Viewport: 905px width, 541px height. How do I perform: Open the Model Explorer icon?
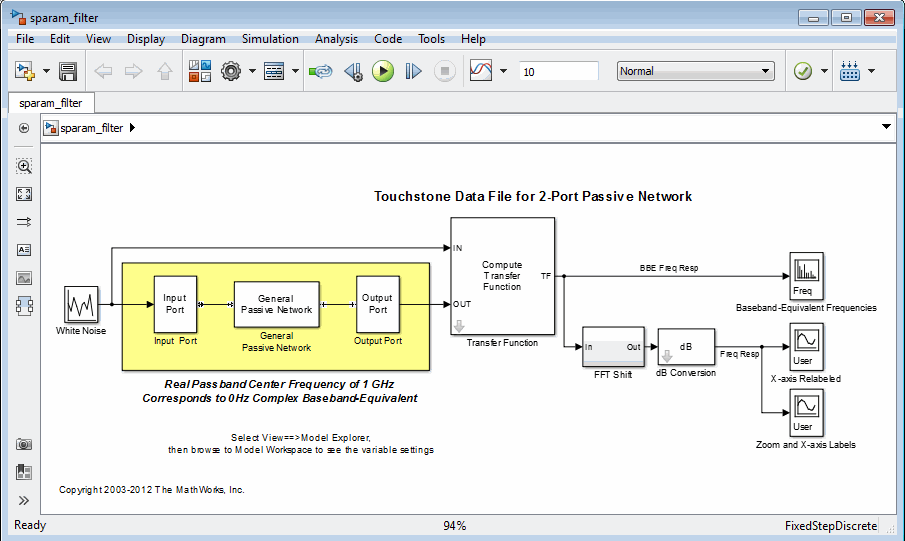[274, 71]
